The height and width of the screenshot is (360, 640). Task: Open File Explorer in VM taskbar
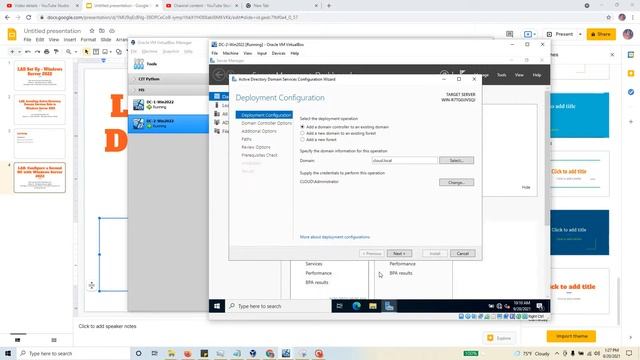click(x=373, y=306)
